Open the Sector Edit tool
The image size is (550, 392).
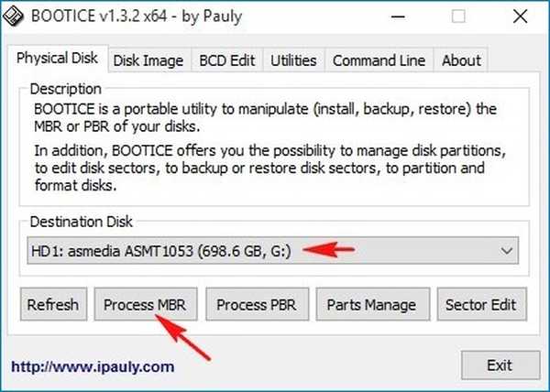coord(479,305)
